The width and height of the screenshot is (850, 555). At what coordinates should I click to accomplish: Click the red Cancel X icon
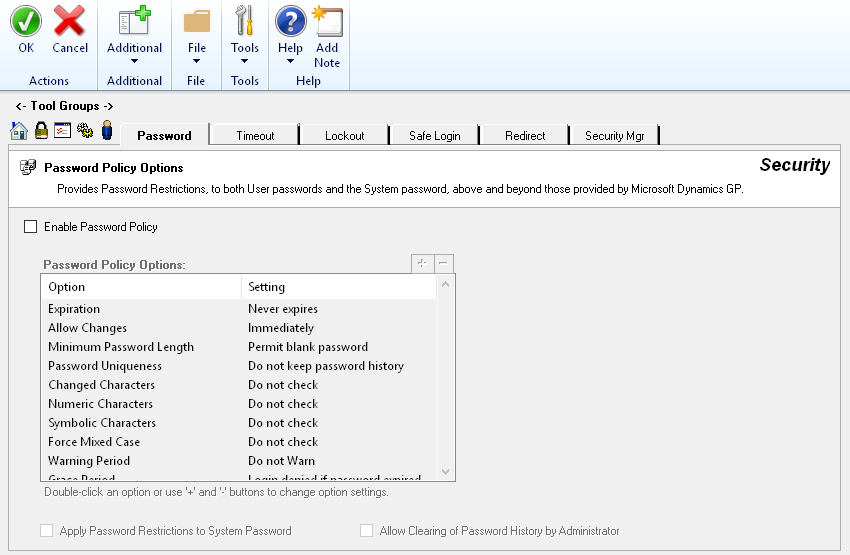tap(70, 21)
